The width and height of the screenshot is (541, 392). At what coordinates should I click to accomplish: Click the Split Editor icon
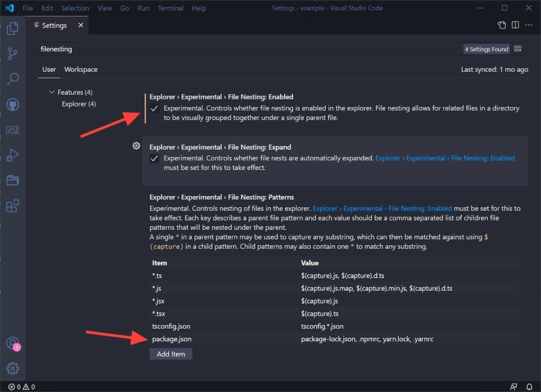[x=515, y=25]
